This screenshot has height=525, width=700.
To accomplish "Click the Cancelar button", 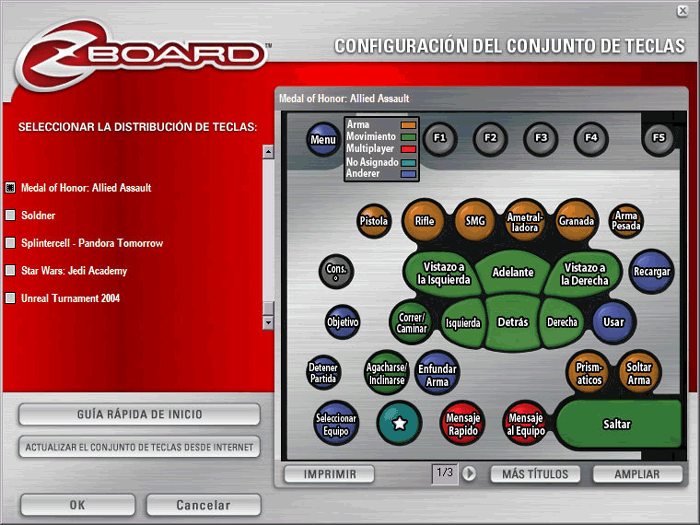I will [x=203, y=505].
